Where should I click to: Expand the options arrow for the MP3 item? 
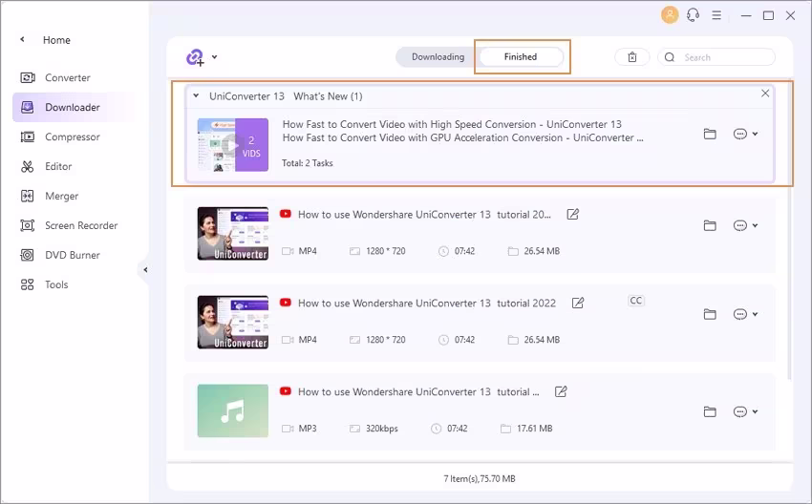point(755,412)
